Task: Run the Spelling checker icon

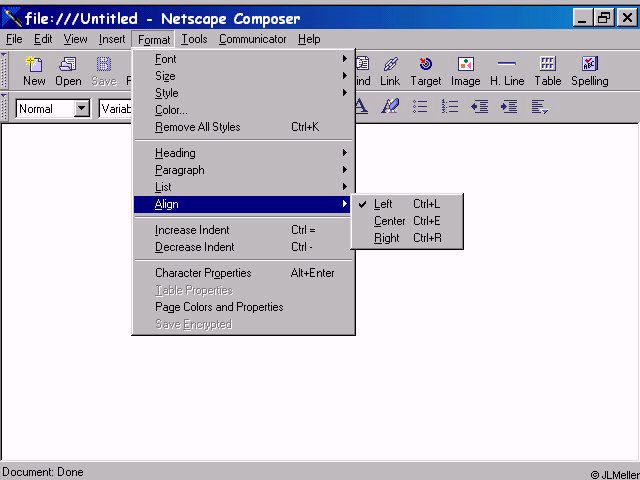Action: [x=590, y=71]
